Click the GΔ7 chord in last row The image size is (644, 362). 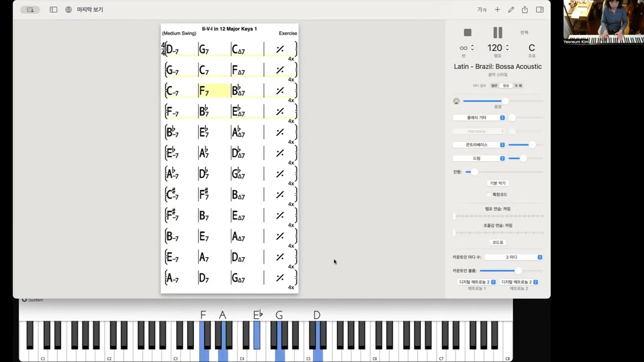click(238, 278)
